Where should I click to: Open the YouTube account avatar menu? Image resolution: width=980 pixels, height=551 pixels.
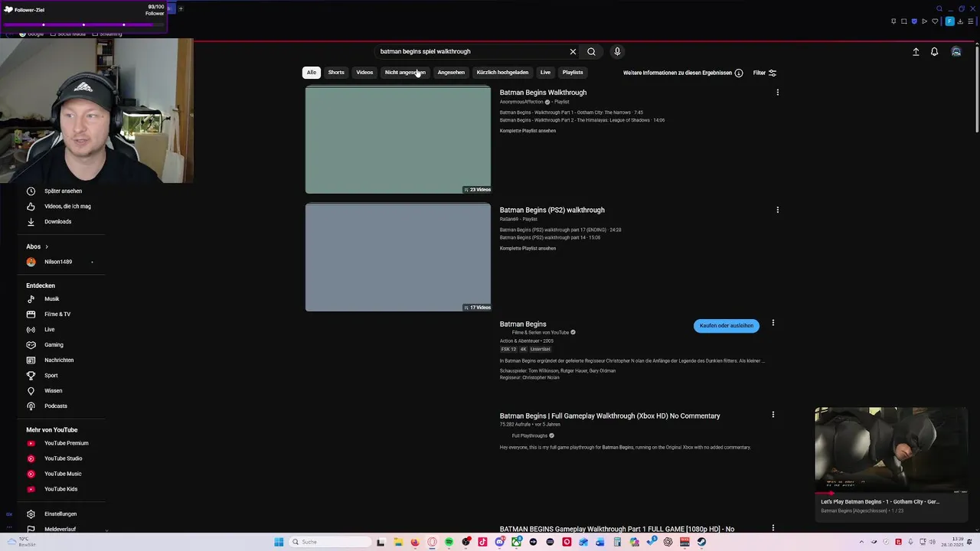coord(956,51)
